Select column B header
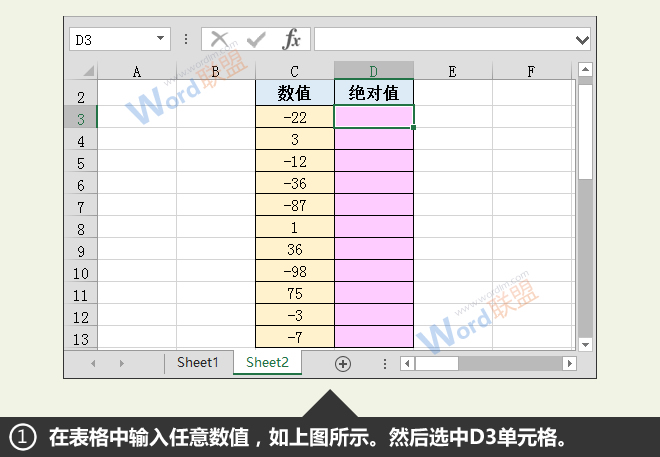 [x=216, y=72]
